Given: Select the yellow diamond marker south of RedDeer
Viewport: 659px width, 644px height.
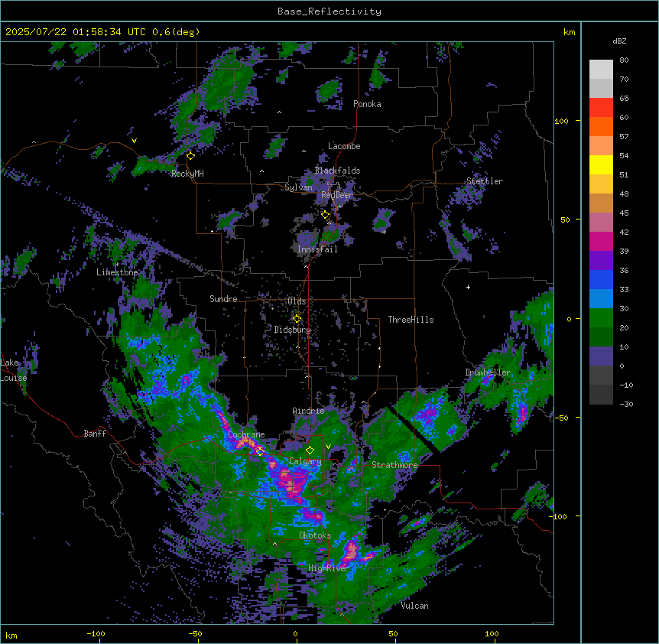Looking at the screenshot, I should pyautogui.click(x=326, y=215).
